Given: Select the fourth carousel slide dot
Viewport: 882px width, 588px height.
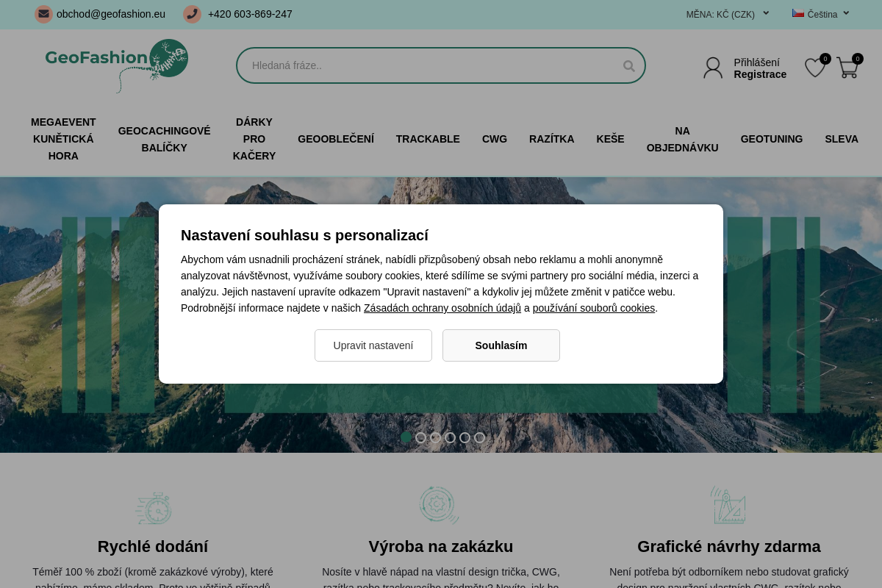Looking at the screenshot, I should point(450,437).
